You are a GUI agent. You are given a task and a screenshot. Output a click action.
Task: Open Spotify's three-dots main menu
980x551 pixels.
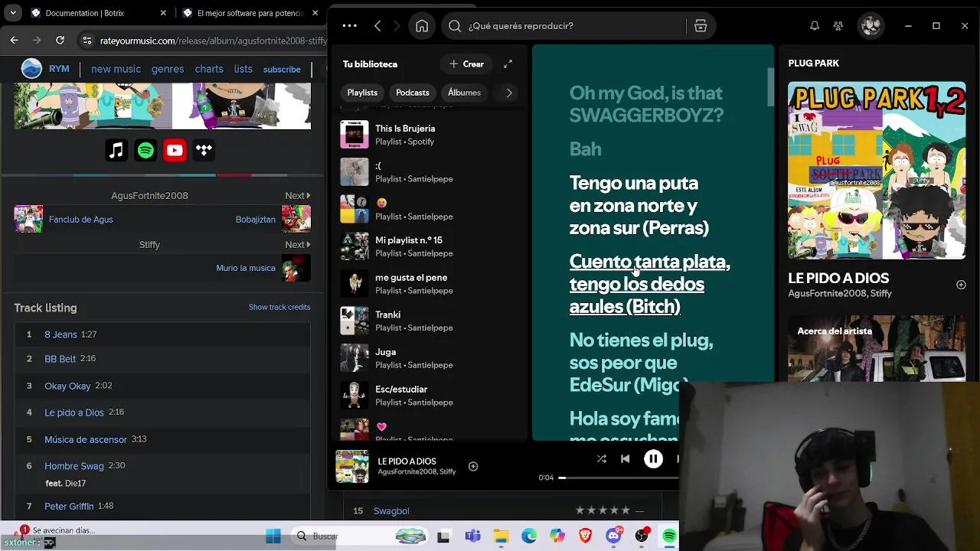(x=349, y=26)
